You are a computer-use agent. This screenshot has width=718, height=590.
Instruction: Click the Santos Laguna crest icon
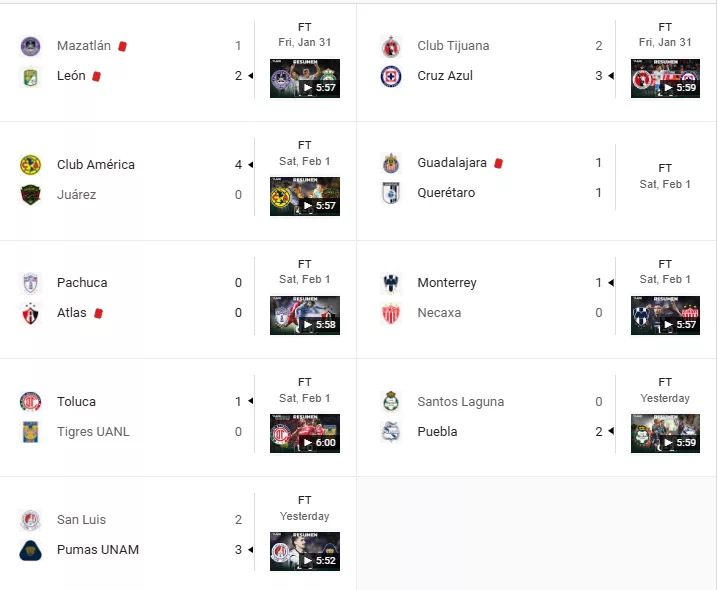tap(391, 402)
